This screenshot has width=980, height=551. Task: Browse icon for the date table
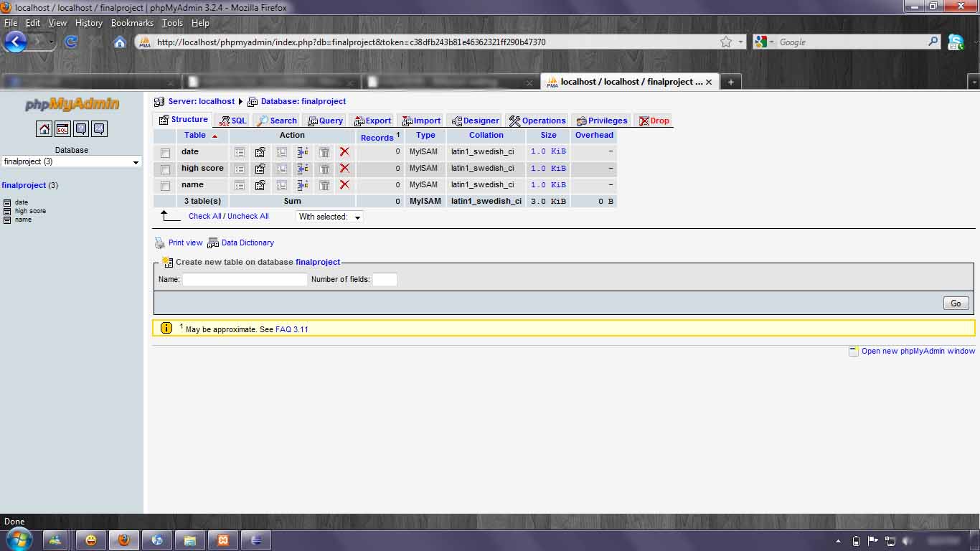(240, 152)
